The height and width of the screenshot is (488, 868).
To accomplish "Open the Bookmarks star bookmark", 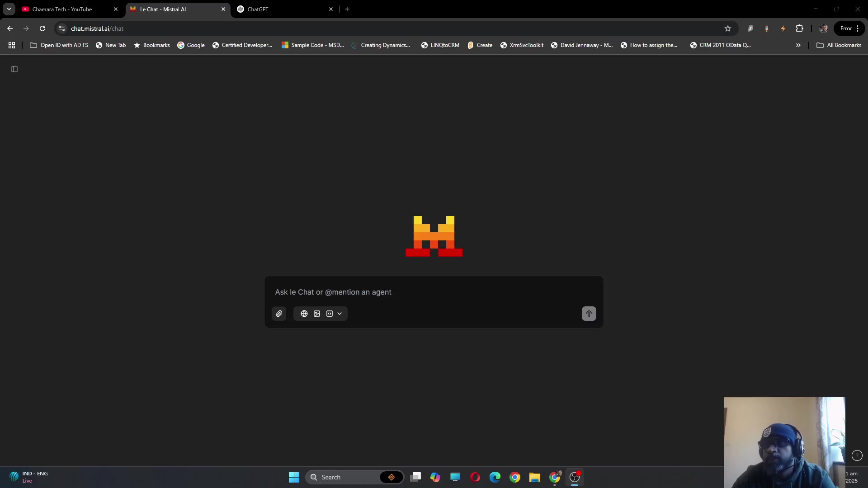I will click(x=151, y=45).
